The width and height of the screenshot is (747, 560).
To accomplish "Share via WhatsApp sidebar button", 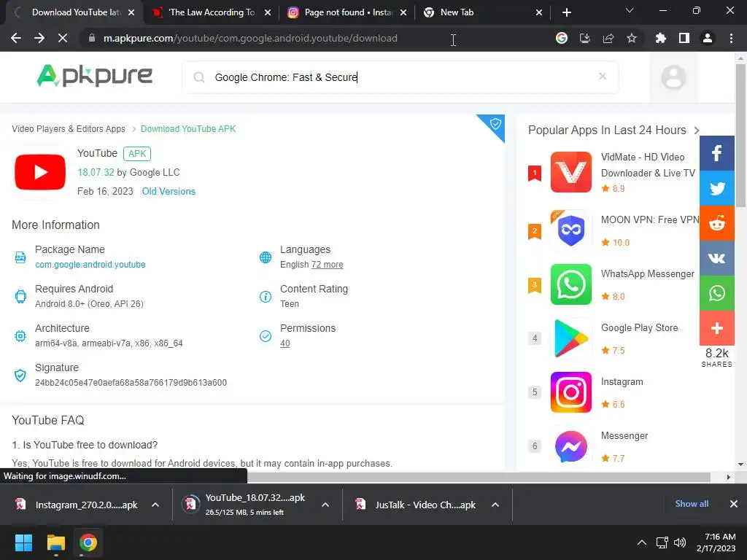I will (x=716, y=293).
